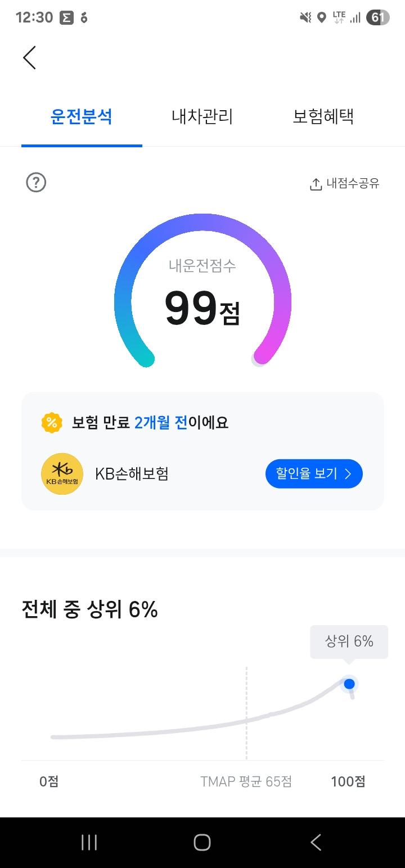
Task: Tap the 상위 6% tooltip bubble
Action: pos(349,641)
